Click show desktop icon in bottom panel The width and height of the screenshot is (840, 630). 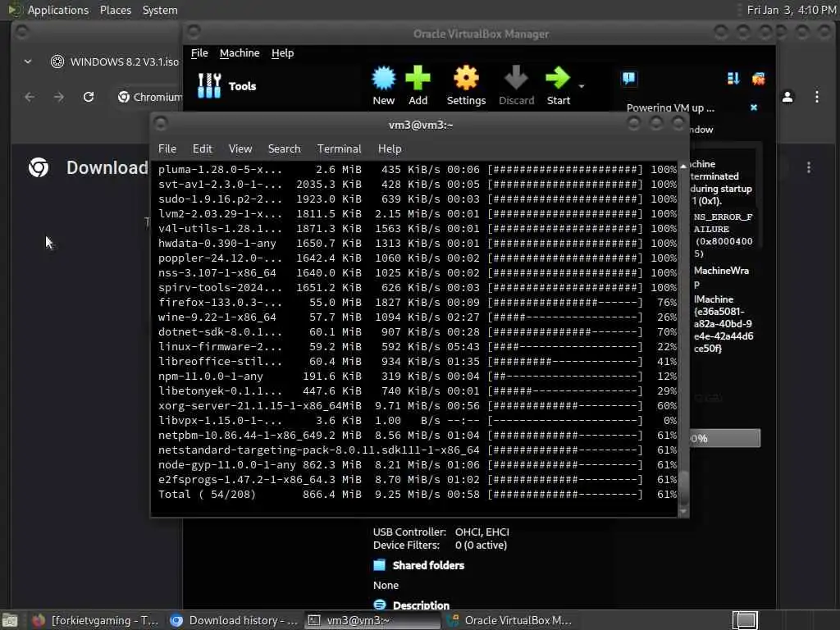(10, 620)
